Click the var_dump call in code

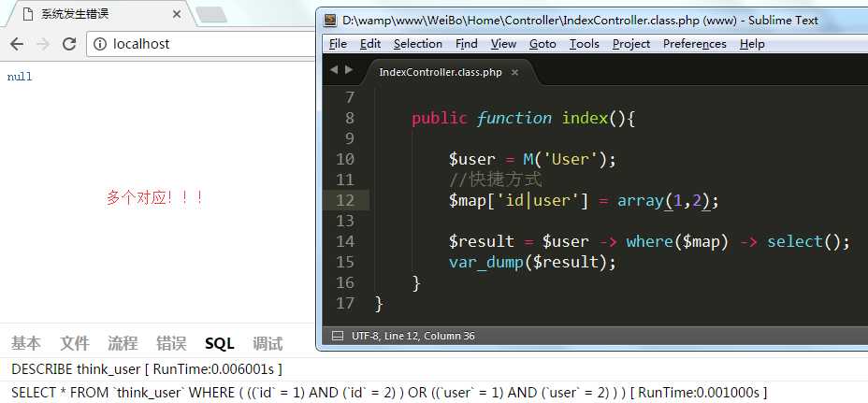(x=531, y=262)
